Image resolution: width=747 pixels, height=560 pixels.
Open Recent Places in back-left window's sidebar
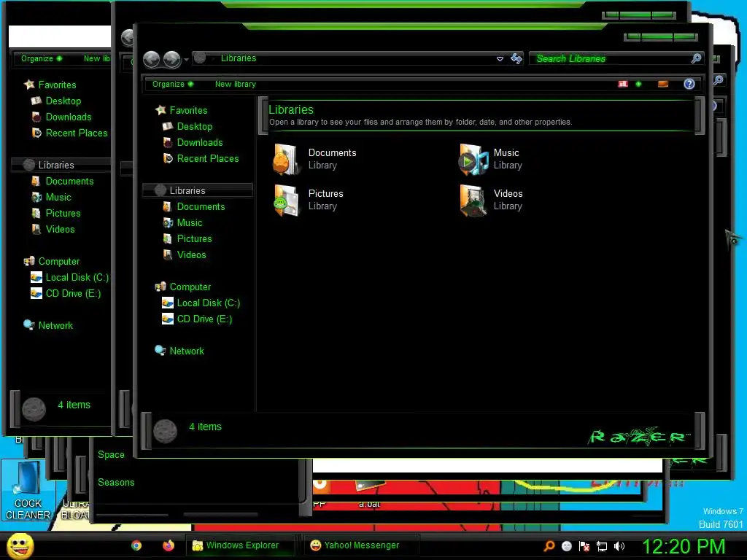[x=76, y=133]
